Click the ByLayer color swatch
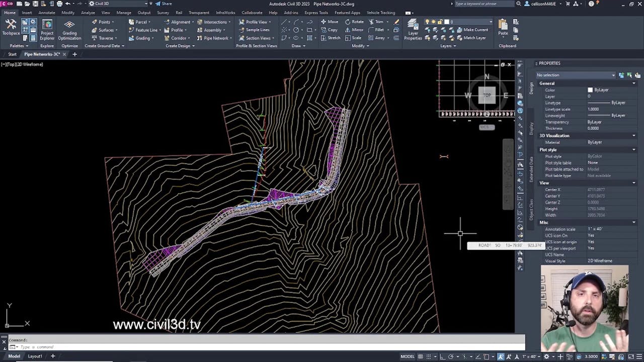Image resolution: width=644 pixels, height=362 pixels. [x=590, y=90]
